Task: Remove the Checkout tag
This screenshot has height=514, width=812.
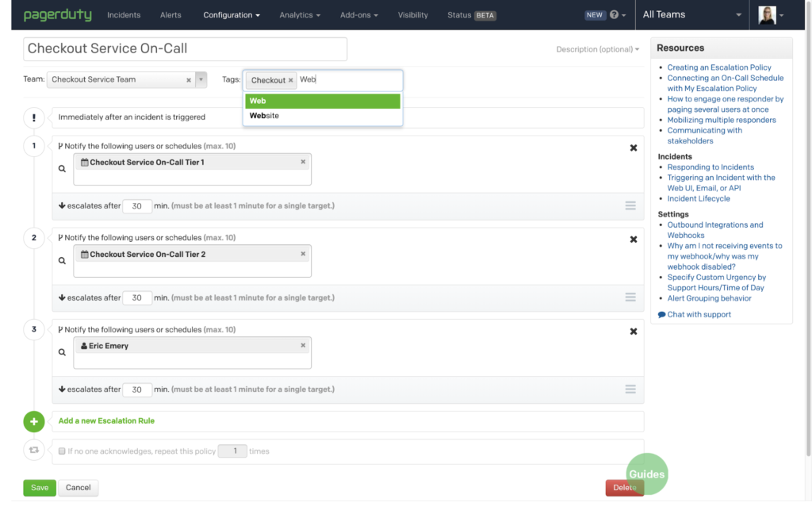Action: pyautogui.click(x=291, y=80)
